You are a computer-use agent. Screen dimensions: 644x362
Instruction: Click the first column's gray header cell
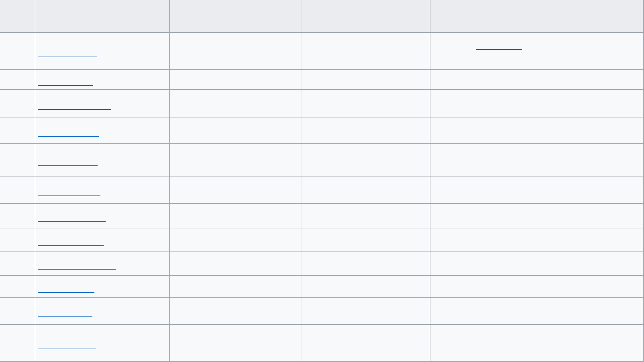click(x=17, y=16)
